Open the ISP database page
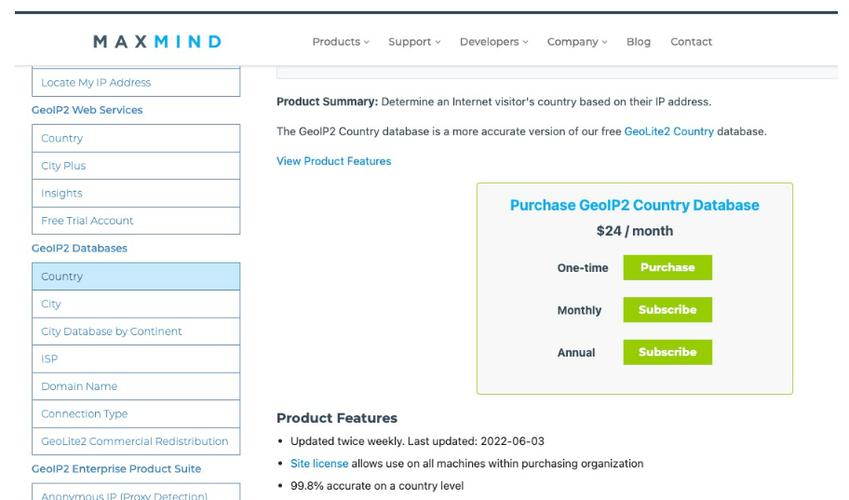Image resolution: width=849 pixels, height=500 pixels. click(x=136, y=359)
